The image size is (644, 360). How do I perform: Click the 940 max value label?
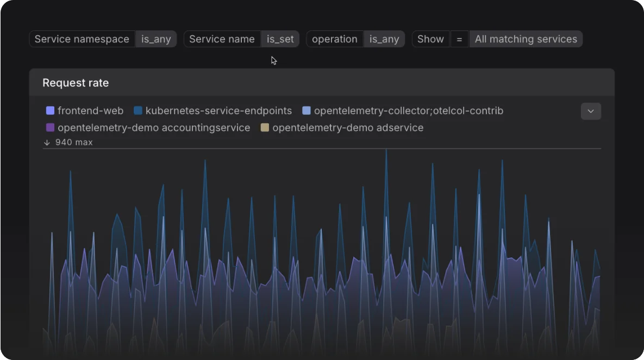point(74,142)
